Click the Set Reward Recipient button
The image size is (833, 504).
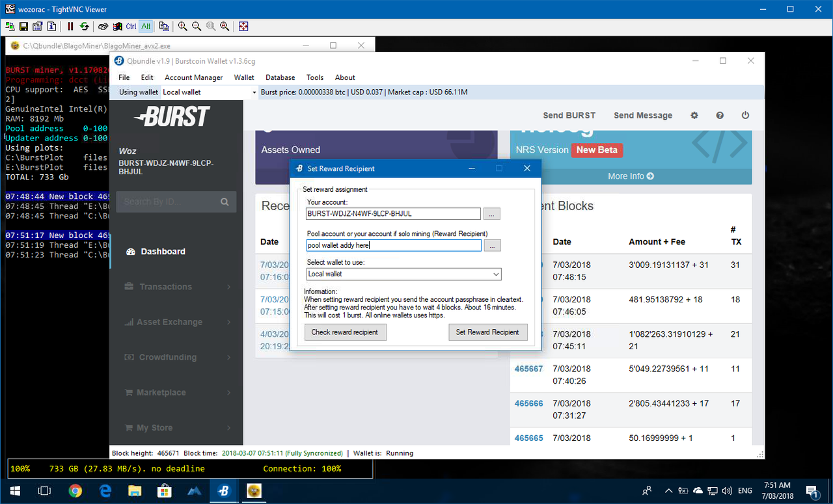pyautogui.click(x=487, y=332)
